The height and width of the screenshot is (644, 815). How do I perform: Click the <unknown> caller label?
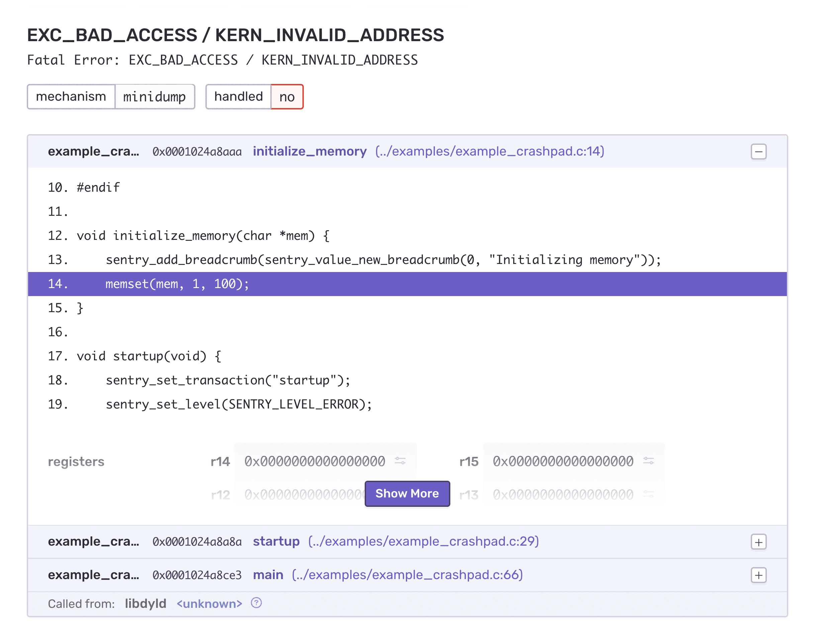(x=209, y=604)
